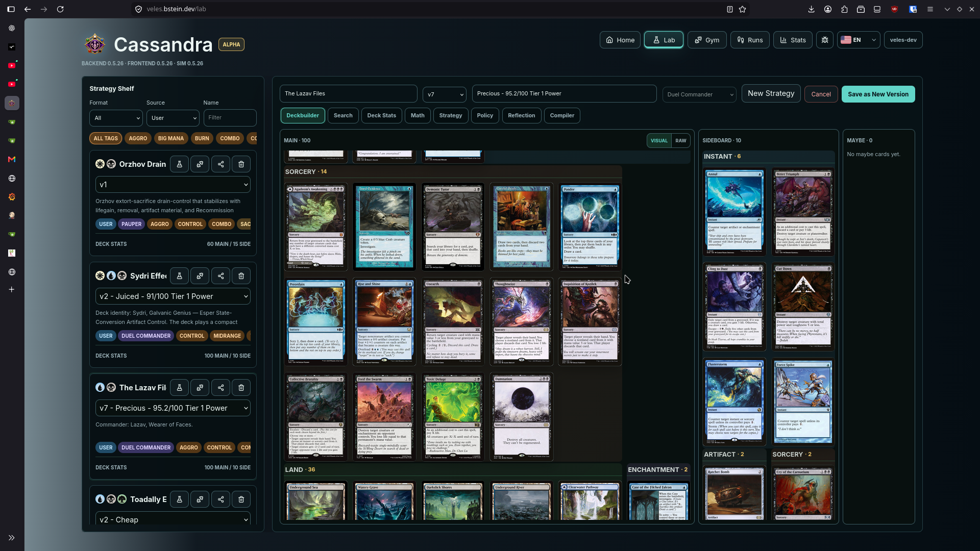Open the Policy tab
The image size is (980, 551).
coord(485,115)
